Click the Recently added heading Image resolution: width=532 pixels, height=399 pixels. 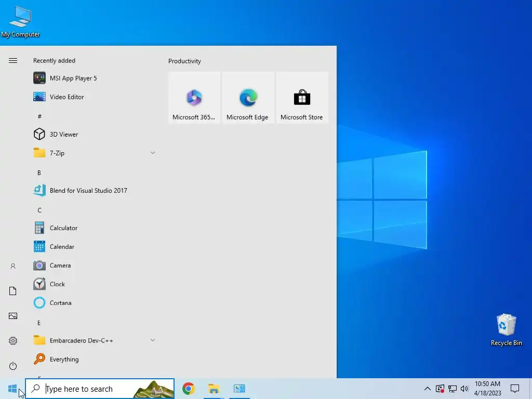(54, 61)
